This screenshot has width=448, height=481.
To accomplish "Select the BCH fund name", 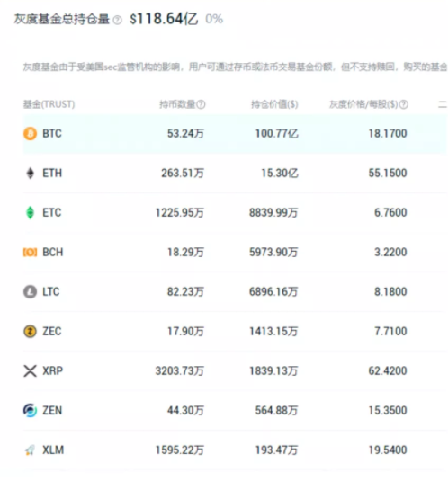I will 53,252.
